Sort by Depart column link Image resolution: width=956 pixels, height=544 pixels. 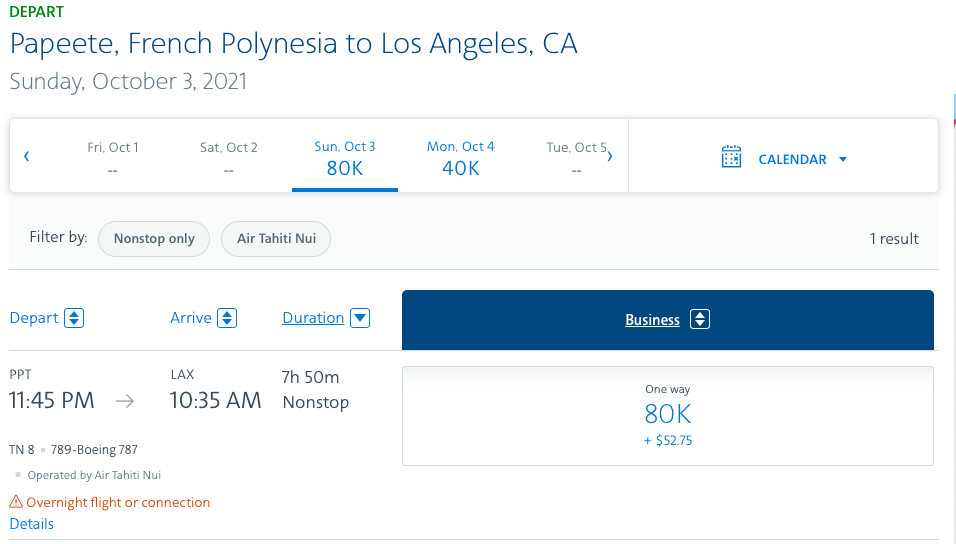coord(34,318)
